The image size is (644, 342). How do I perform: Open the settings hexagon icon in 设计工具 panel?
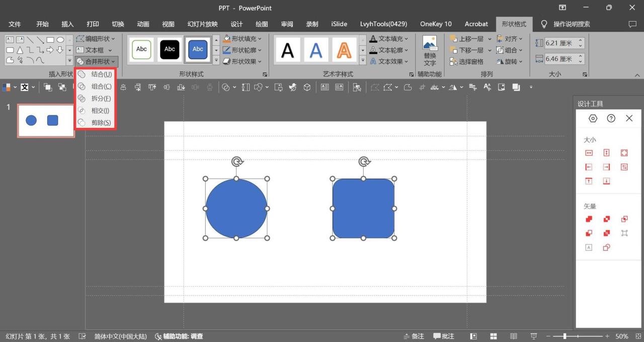593,118
